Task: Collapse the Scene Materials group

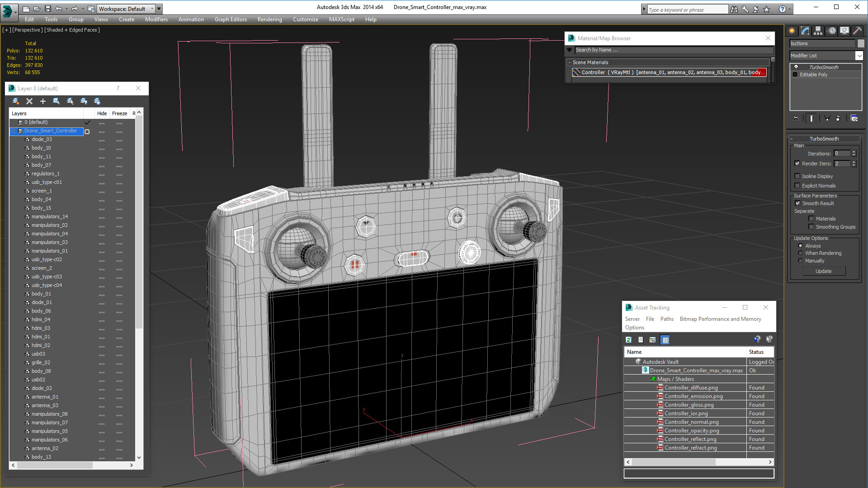Action: 570,62
